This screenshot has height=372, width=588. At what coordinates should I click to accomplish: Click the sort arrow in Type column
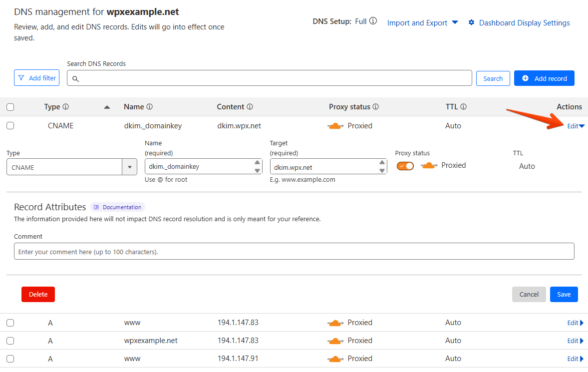point(107,107)
